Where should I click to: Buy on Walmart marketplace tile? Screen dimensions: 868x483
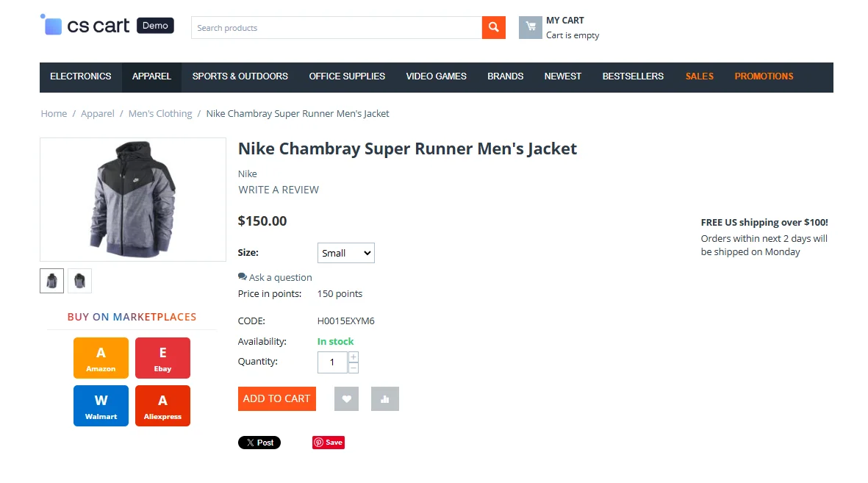[x=101, y=406]
